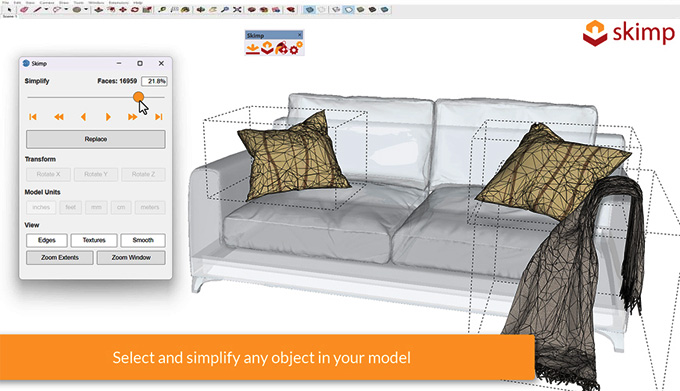This screenshot has height=391, width=680.
Task: Jump to minimum simplification step
Action: coord(33,117)
